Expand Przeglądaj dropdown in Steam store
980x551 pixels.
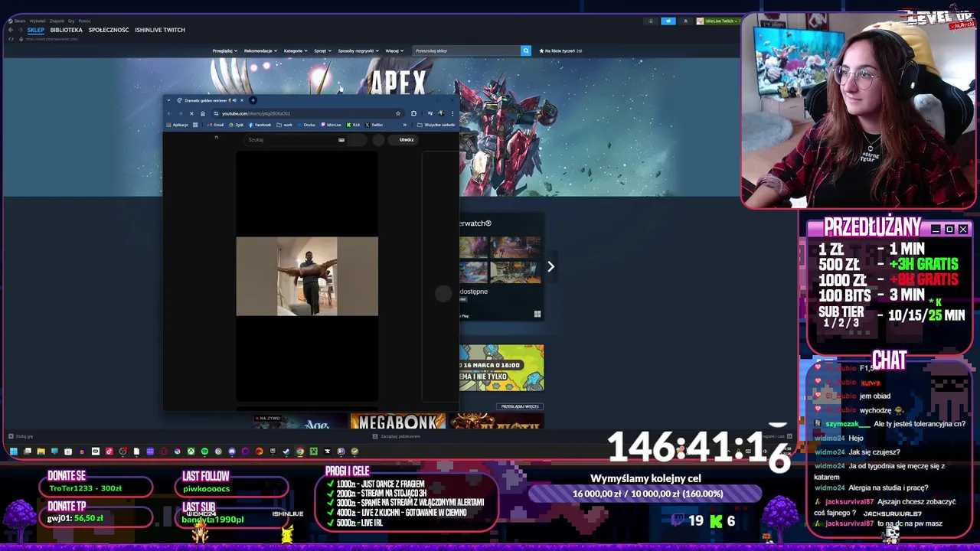coord(224,51)
